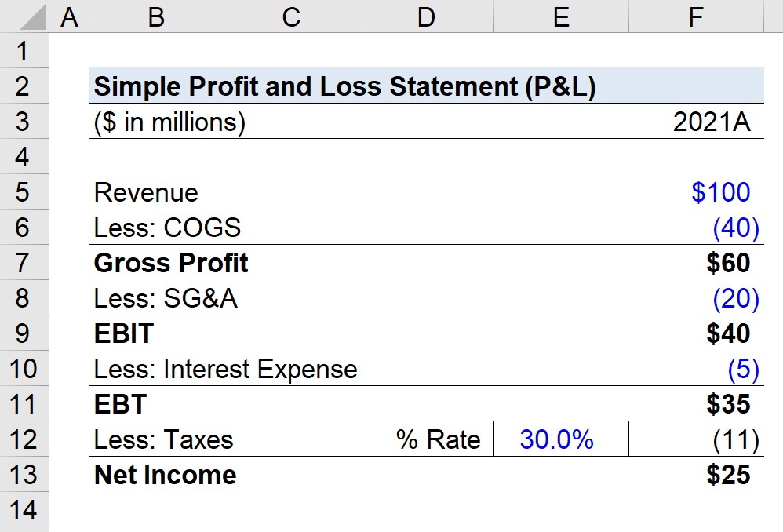This screenshot has width=783, height=532.
Task: Click the (20) SG&A value cell
Action: [x=735, y=299]
